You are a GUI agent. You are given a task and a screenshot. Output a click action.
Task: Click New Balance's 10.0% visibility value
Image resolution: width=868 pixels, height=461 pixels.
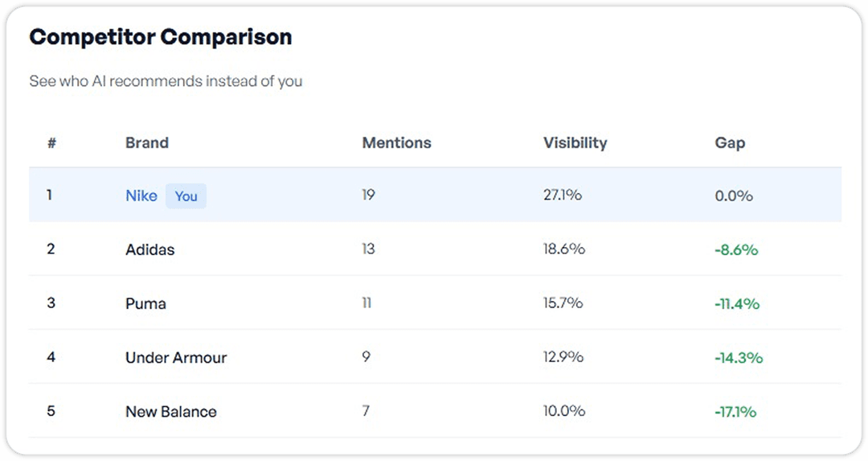564,411
